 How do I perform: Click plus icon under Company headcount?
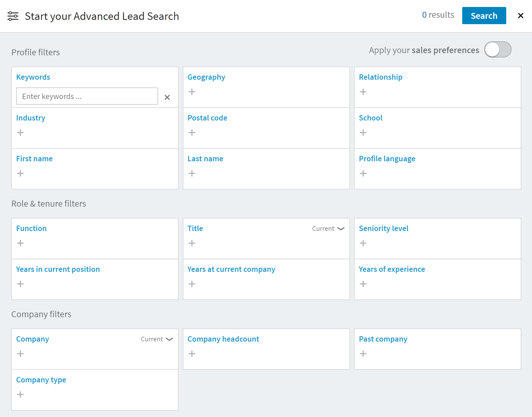192,354
